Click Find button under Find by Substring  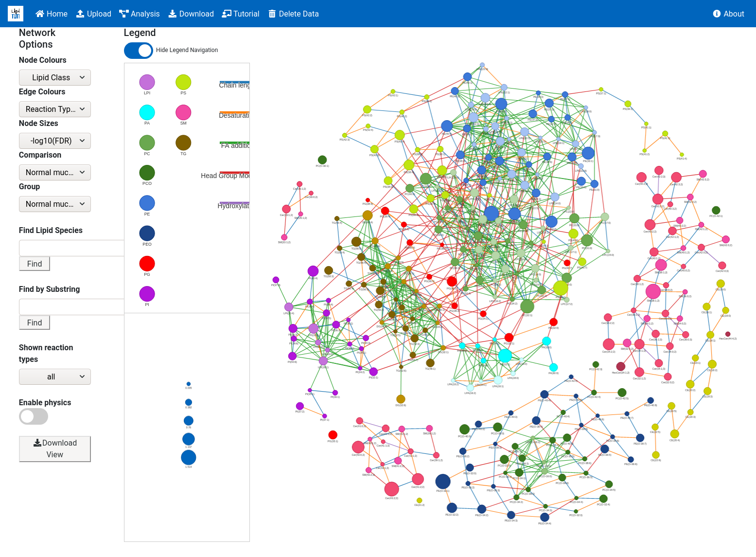[x=35, y=323]
